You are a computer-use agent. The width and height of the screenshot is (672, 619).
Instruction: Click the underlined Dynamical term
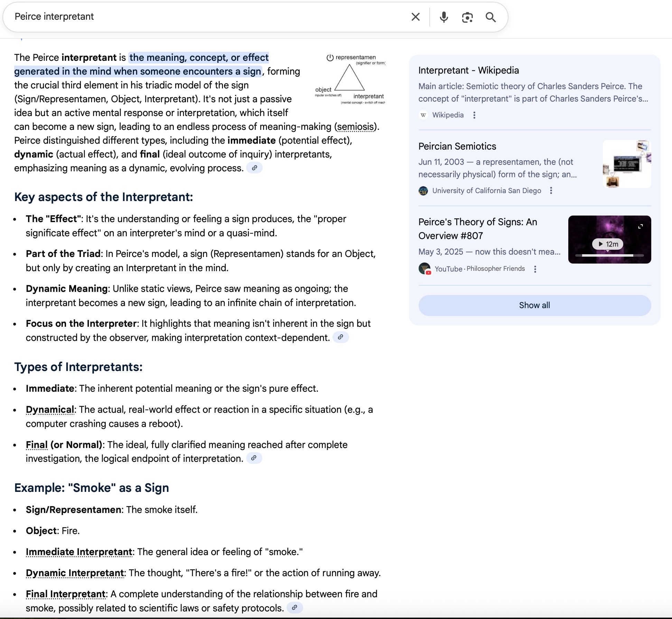click(50, 410)
